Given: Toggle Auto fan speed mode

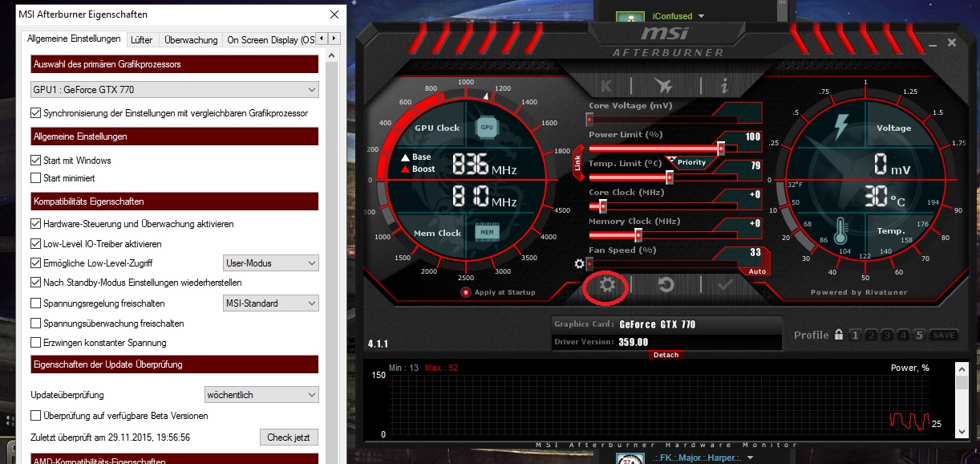Looking at the screenshot, I should click(x=757, y=271).
